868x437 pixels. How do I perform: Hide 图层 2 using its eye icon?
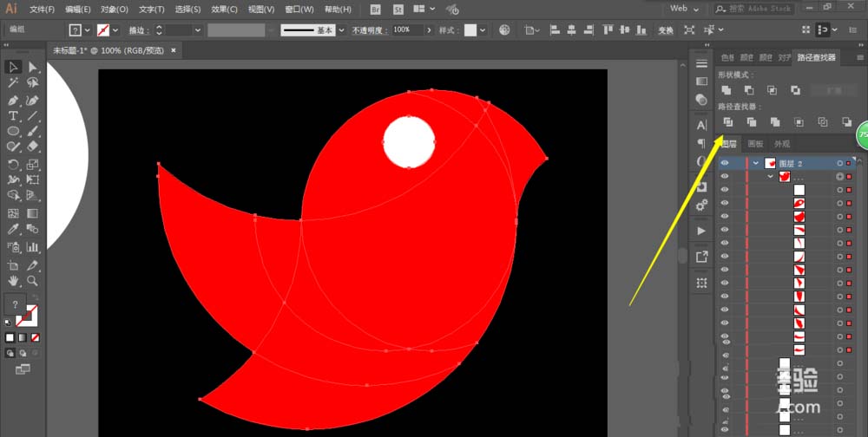725,163
